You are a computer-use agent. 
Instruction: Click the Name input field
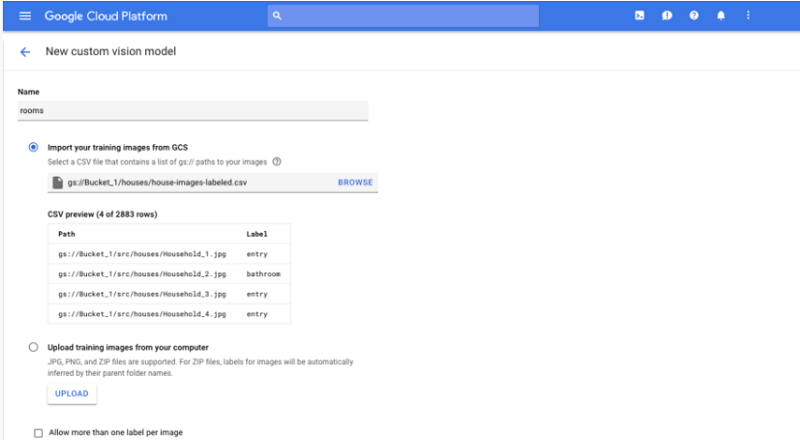click(193, 111)
